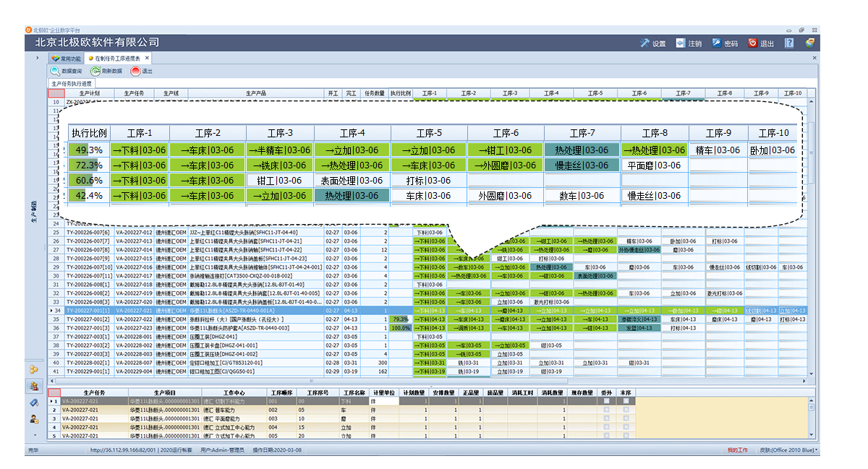Sort by the 生产产品 column header
This screenshot has height=469, width=868.
pyautogui.click(x=256, y=93)
